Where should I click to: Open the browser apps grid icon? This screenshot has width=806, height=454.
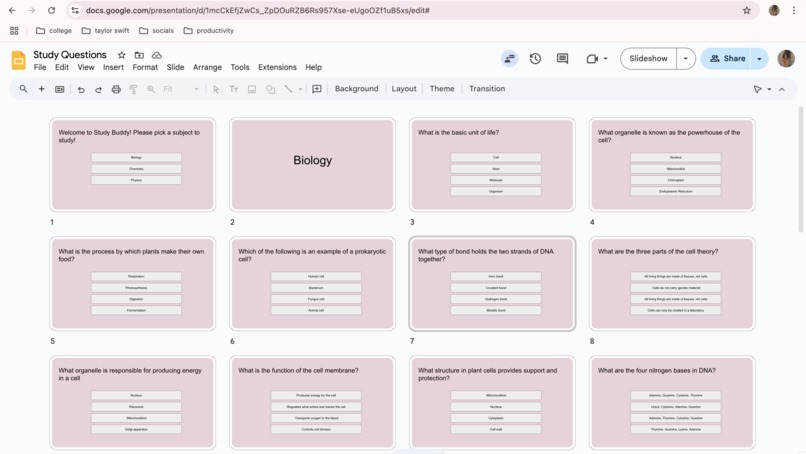14,31
